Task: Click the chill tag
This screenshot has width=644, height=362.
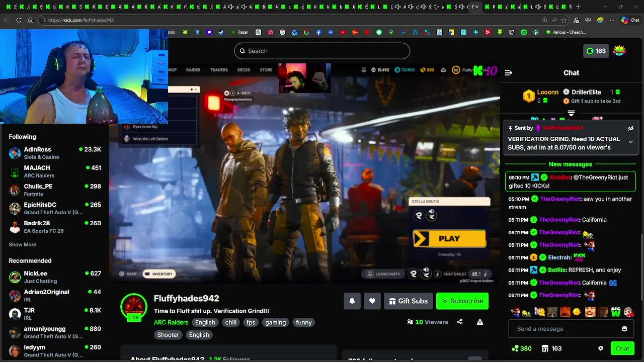Action: (231, 322)
